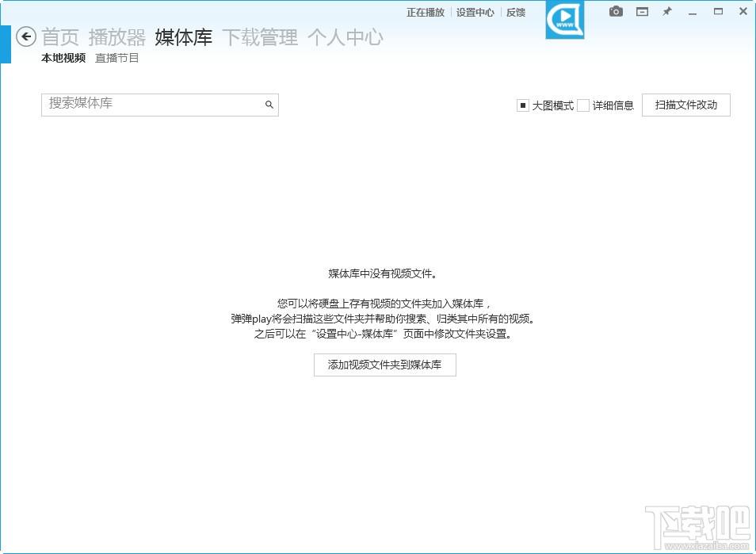Open the 下载管理 tab
The width and height of the screenshot is (756, 554).
point(260,37)
